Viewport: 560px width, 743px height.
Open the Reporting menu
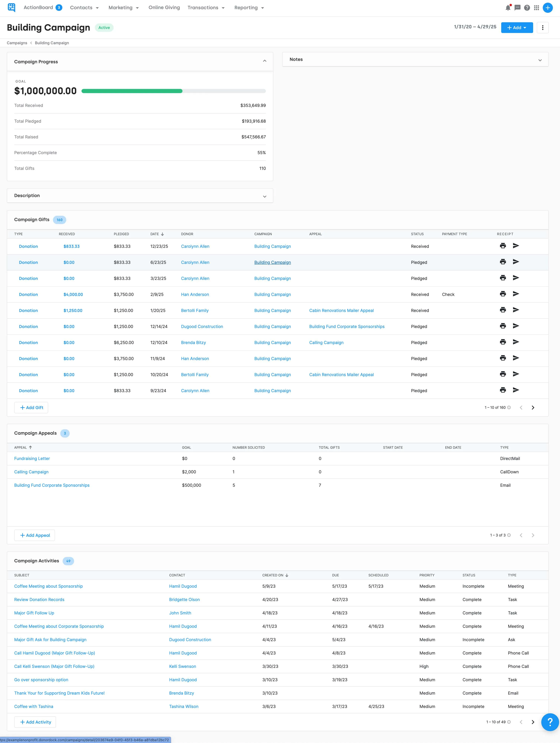(x=249, y=7)
